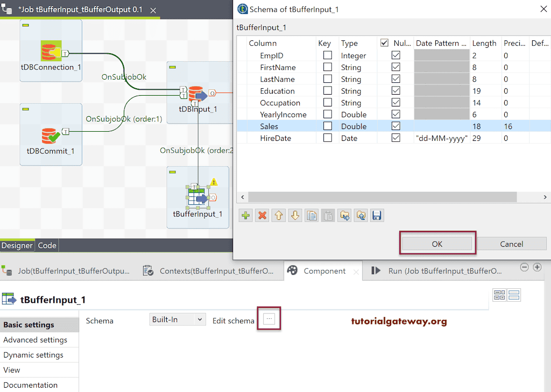This screenshot has width=551, height=392.
Task: Switch to table layout view icon
Action: pos(499,295)
